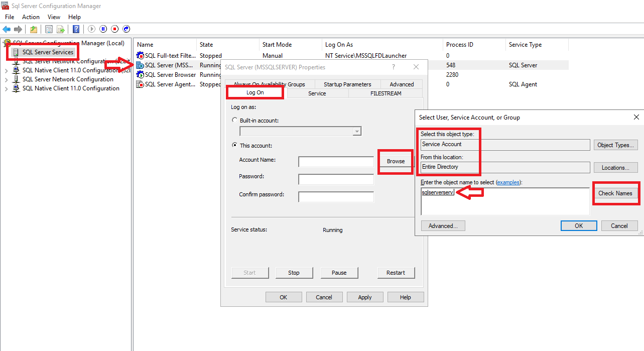This screenshot has width=644, height=351.
Task: Click the Export List toolbar icon
Action: pos(60,29)
